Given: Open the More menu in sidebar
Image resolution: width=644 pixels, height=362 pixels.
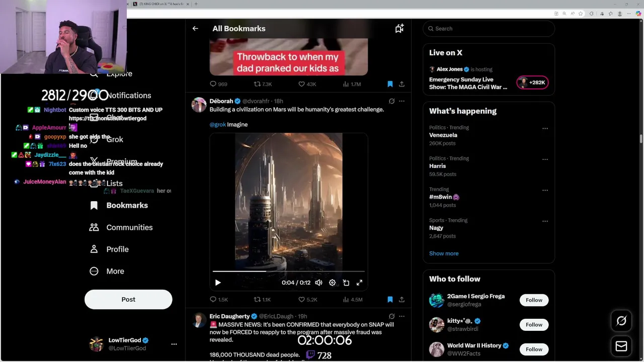Looking at the screenshot, I should click(107, 271).
